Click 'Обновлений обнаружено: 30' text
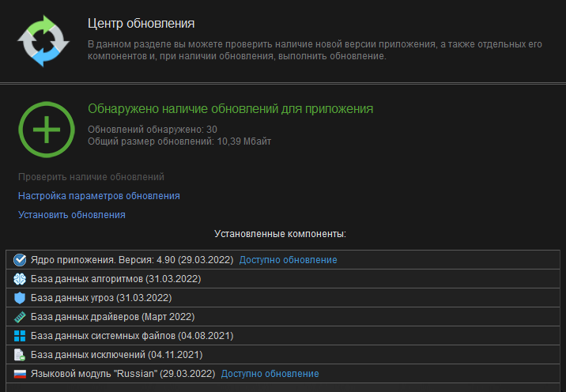The image size is (566, 392). (x=153, y=130)
